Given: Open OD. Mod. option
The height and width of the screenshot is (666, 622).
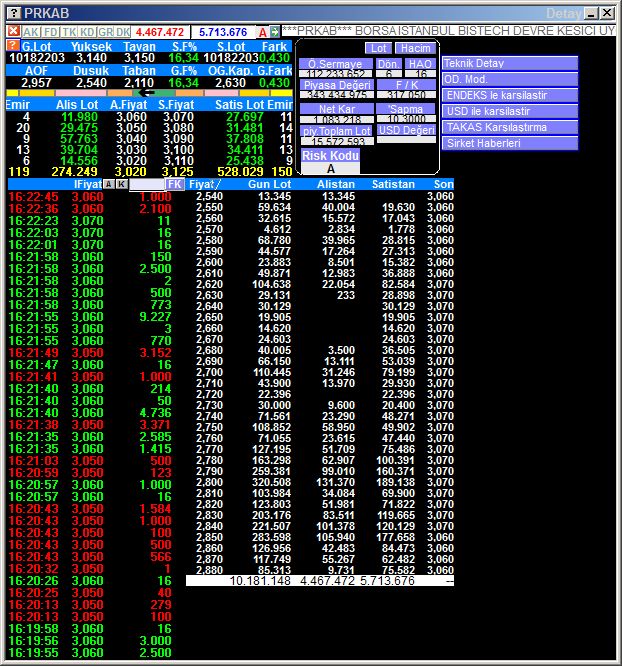Looking at the screenshot, I should click(510, 79).
